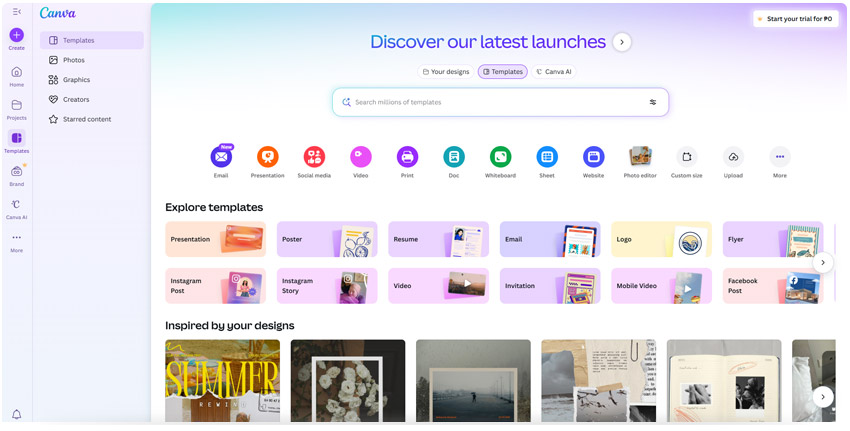Open the paper collage with paperclip thumbnail
Image resolution: width=850 pixels, height=431 pixels.
coord(599,381)
